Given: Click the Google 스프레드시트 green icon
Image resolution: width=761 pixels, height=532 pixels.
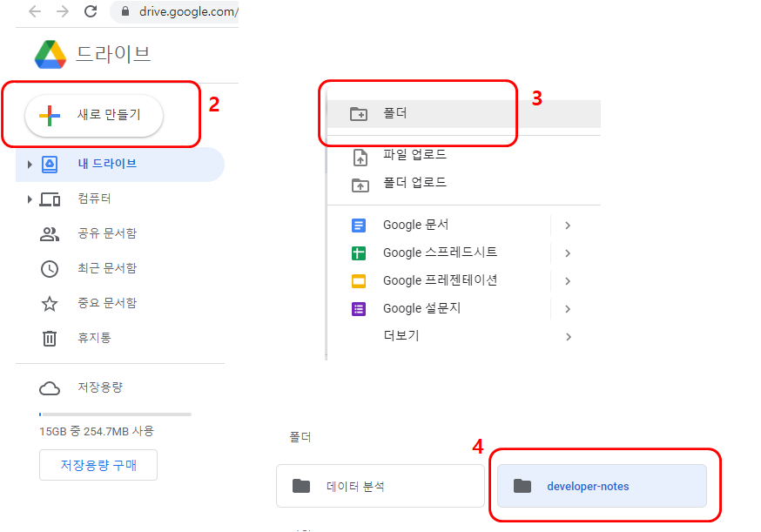Looking at the screenshot, I should 359,253.
